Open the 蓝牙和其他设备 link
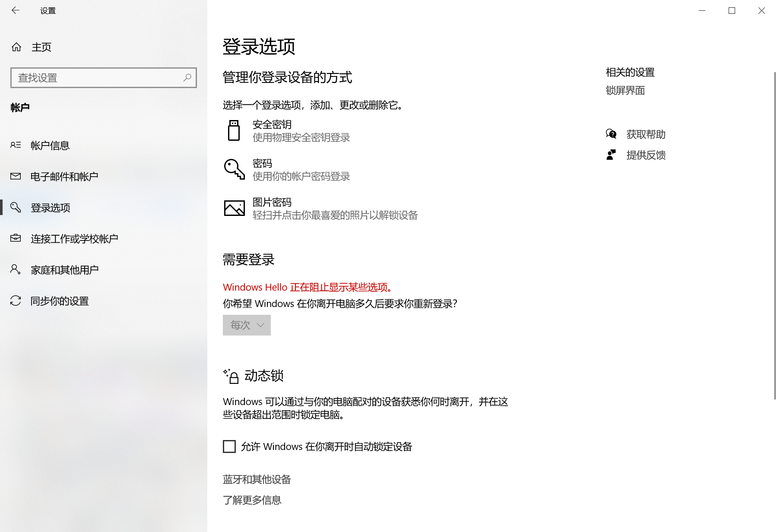The width and height of the screenshot is (777, 532). 257,479
